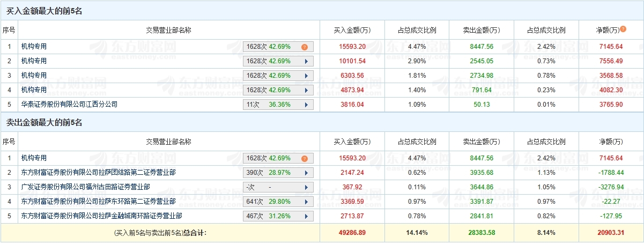Open the 东方财富证券拉萨团结路第二证券营业部 link
The image size is (644, 244).
click(98, 172)
